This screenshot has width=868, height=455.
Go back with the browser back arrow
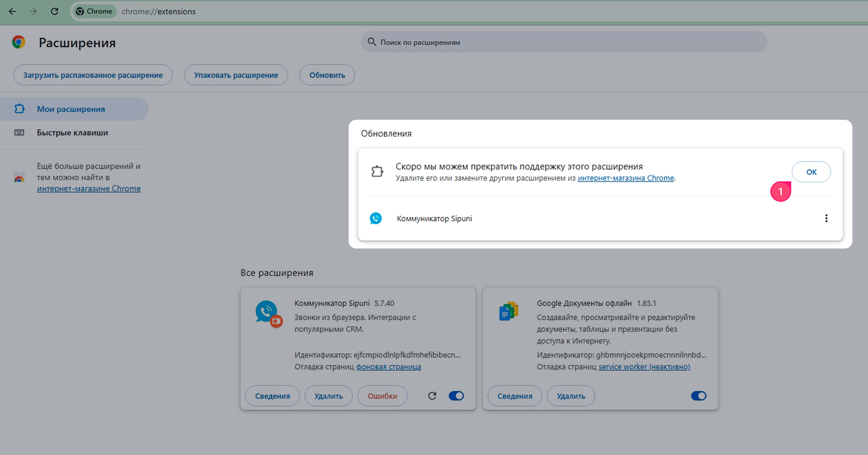coord(12,11)
